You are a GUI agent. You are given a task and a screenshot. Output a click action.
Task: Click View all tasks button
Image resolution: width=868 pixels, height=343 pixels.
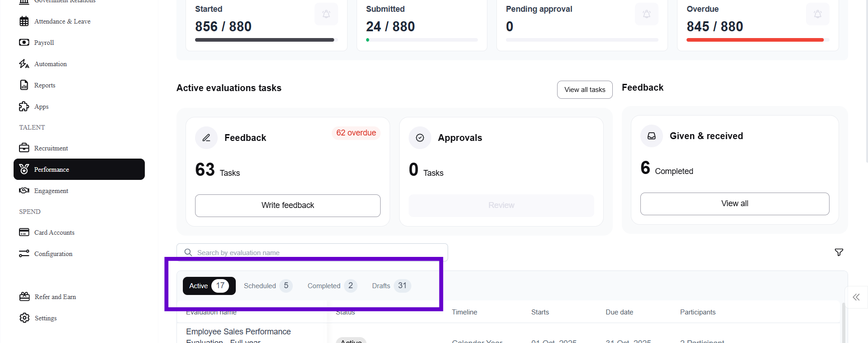584,90
